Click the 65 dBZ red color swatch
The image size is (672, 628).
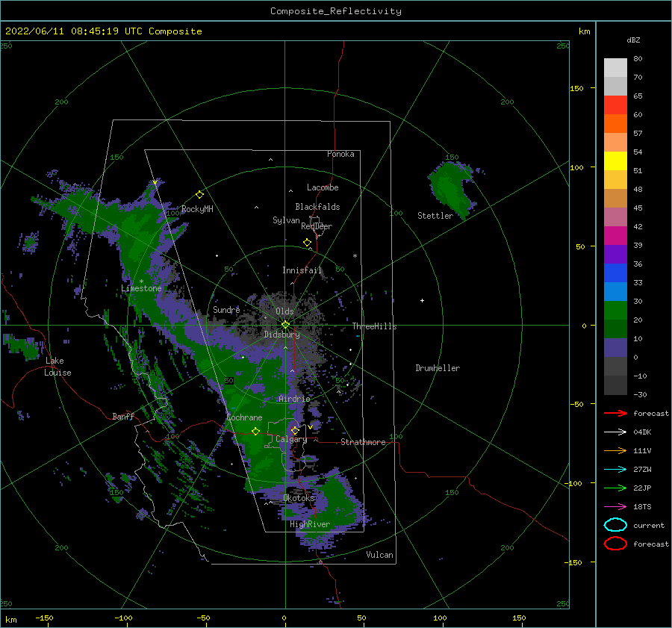pyautogui.click(x=615, y=105)
